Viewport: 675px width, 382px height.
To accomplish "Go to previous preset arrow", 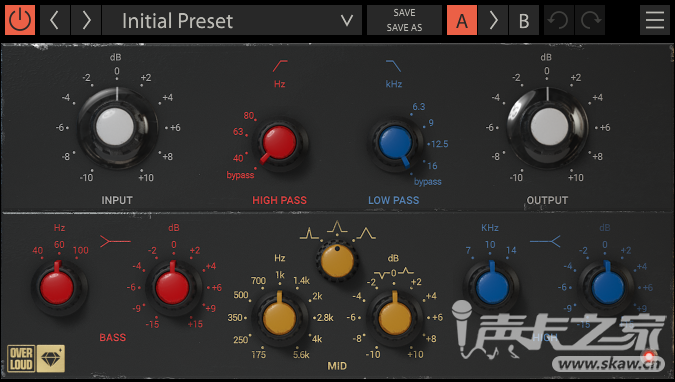I will coord(55,20).
